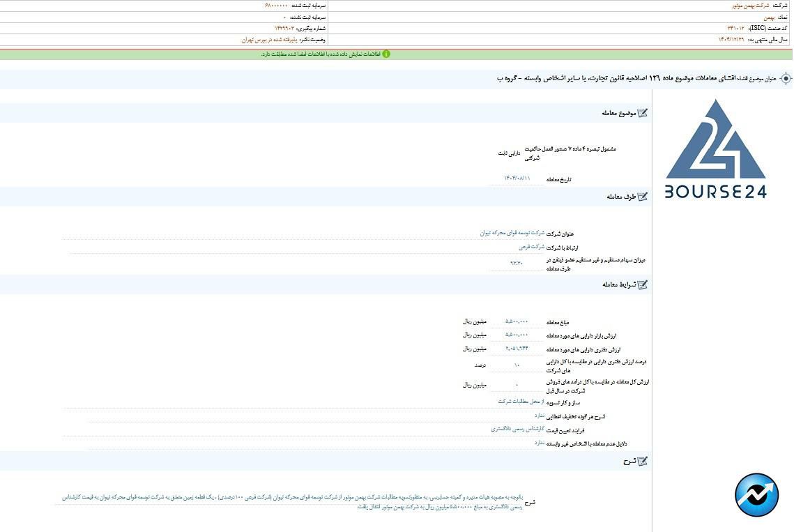
Task: Click the fiscal year end date 1404/12/29
Action: tap(727, 40)
